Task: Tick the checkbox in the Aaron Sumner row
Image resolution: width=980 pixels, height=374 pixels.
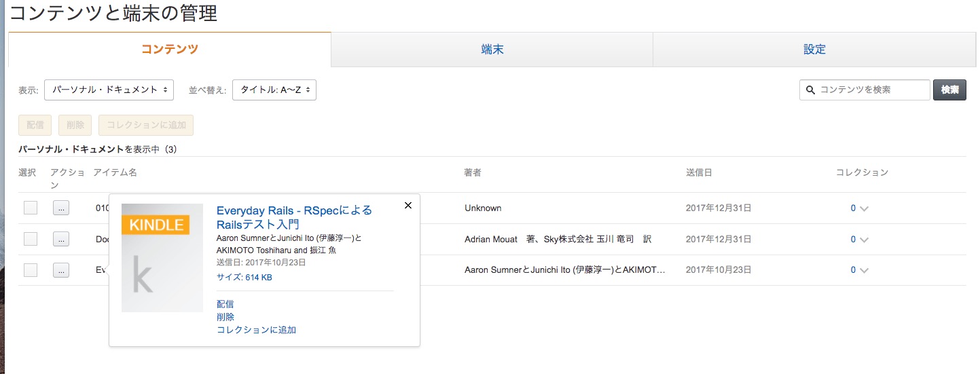Action: (31, 270)
